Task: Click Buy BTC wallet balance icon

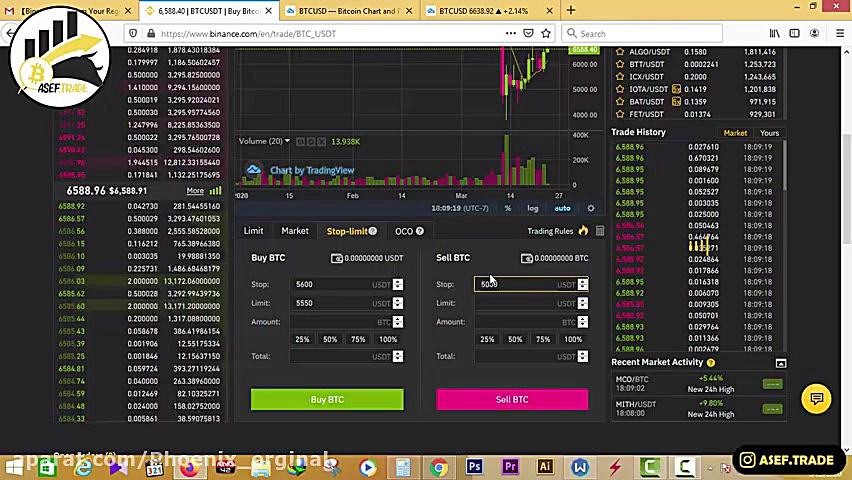Action: tap(336, 258)
